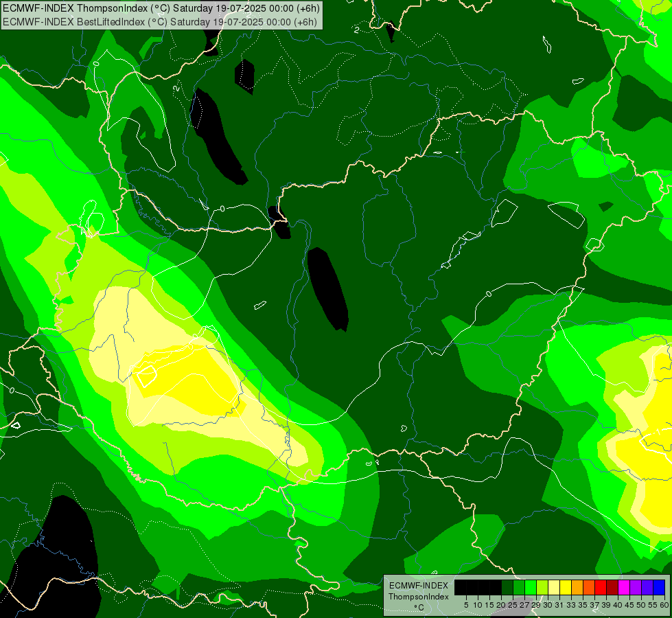Select the bright green 27–29 legend swatch
Screen dimensions: 672x618
(531, 587)
